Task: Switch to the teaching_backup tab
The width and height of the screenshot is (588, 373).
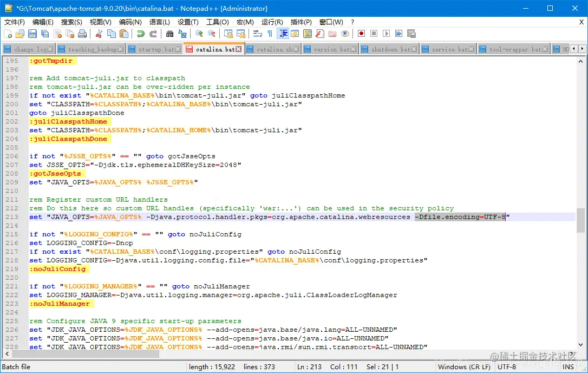Action: (x=91, y=49)
